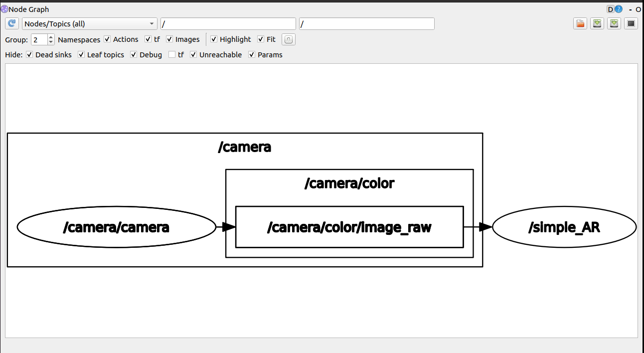Image resolution: width=644 pixels, height=353 pixels.
Task: Select the /simple_AR node ellipse
Action: [x=564, y=227]
